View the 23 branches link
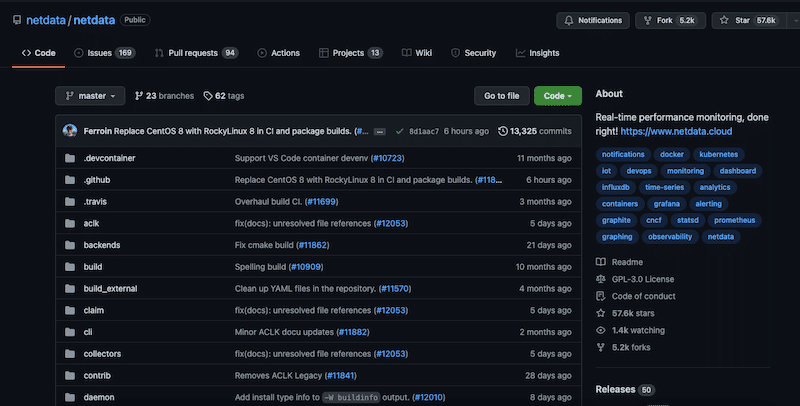The height and width of the screenshot is (406, 800). click(164, 96)
